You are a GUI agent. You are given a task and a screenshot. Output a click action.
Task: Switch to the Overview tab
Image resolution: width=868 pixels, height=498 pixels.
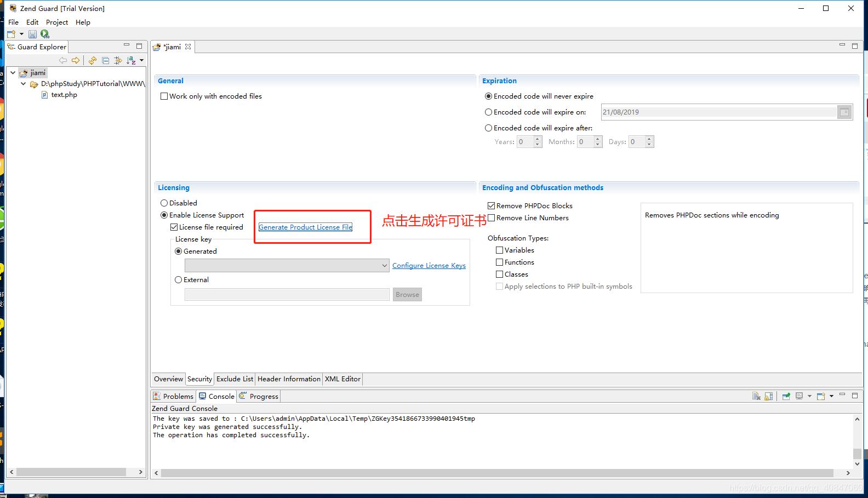coord(168,379)
